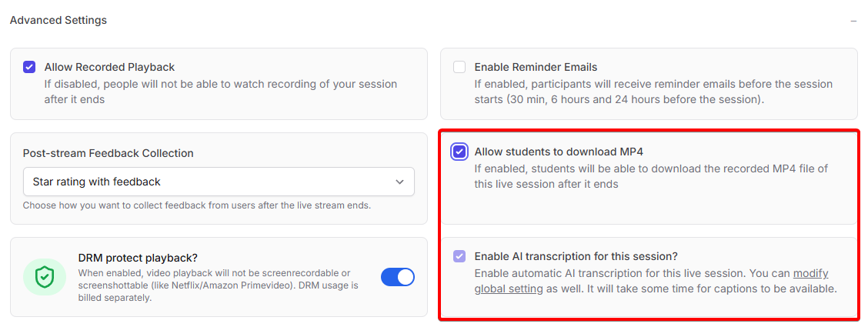
Task: Select the 'Allow students to download MP4' label
Action: [x=559, y=152]
